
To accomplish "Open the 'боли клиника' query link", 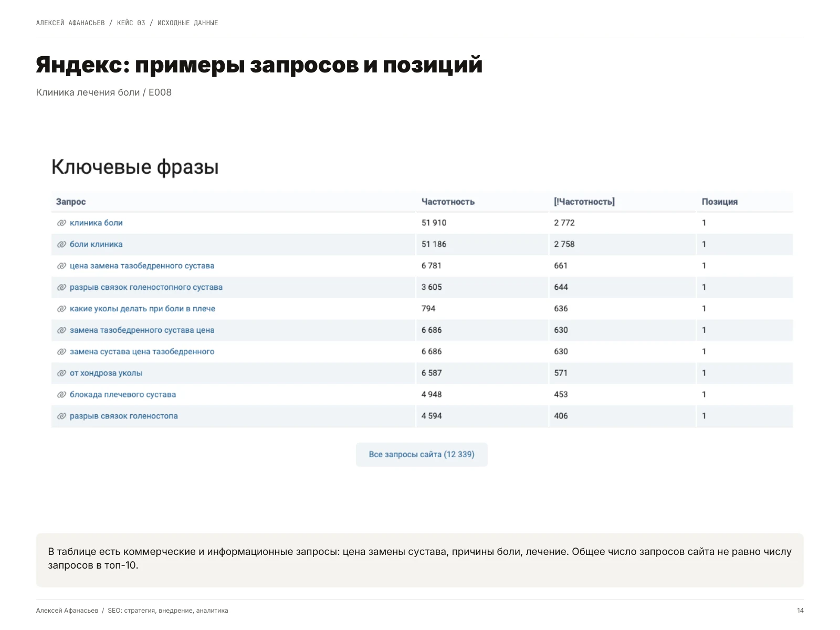I will click(x=96, y=244).
